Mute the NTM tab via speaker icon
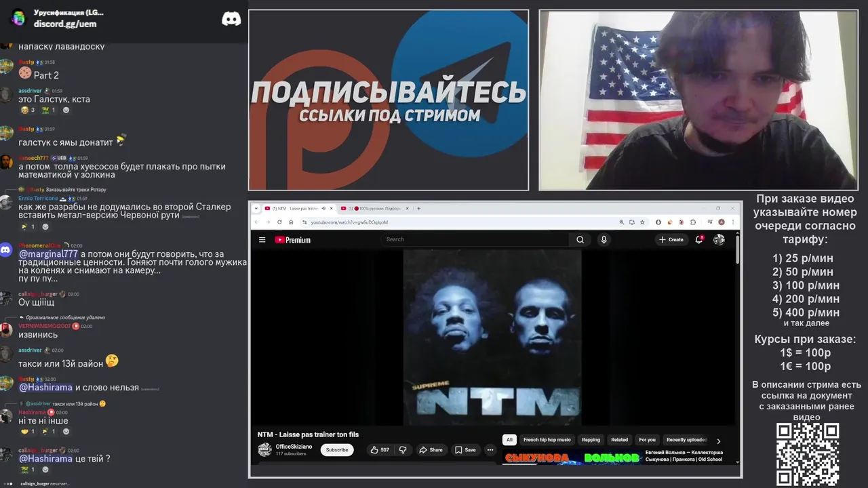This screenshot has width=868, height=488. [323, 208]
